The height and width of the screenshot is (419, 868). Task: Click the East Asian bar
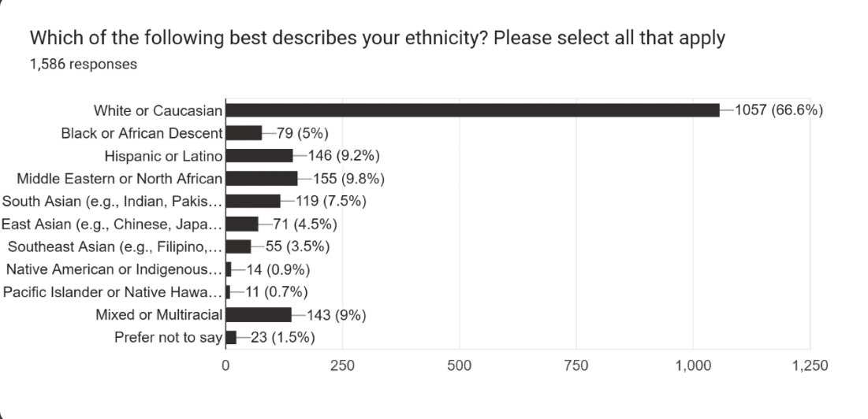[x=243, y=224]
